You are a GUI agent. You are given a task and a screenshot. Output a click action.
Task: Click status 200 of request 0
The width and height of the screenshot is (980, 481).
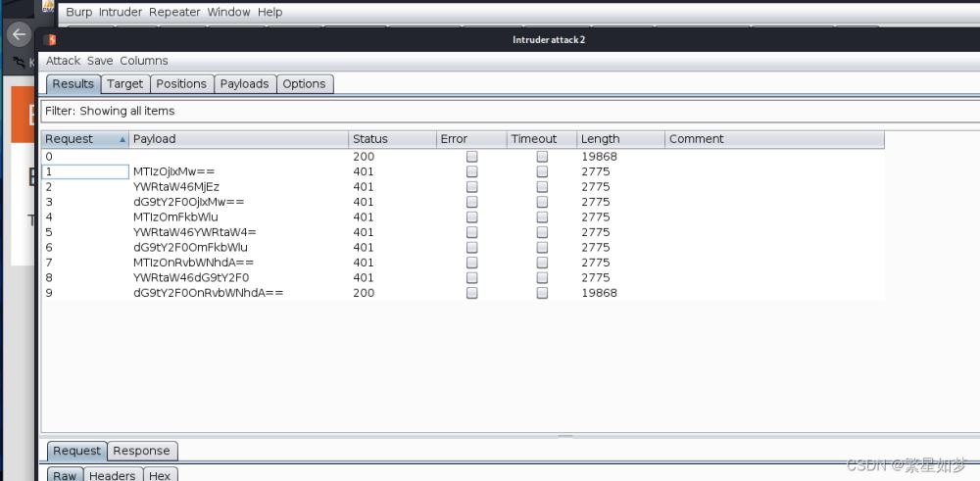[364, 157]
